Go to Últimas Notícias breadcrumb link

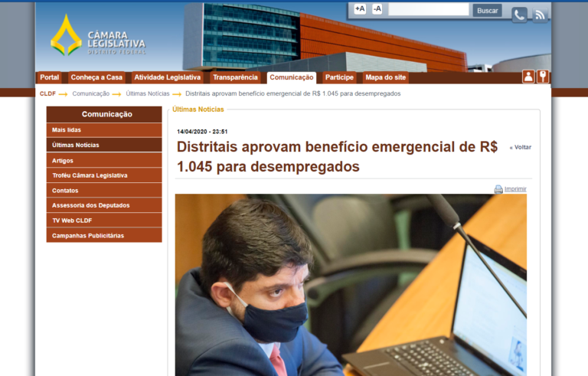[x=148, y=93]
